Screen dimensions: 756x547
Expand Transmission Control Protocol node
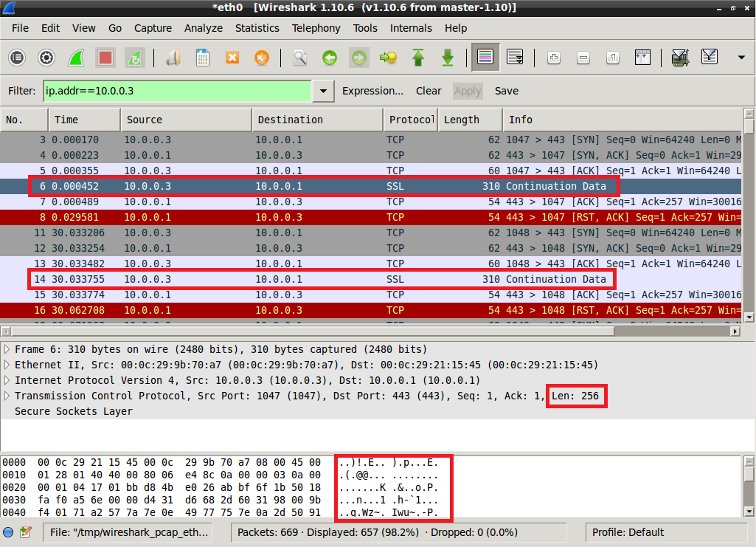(x=7, y=396)
